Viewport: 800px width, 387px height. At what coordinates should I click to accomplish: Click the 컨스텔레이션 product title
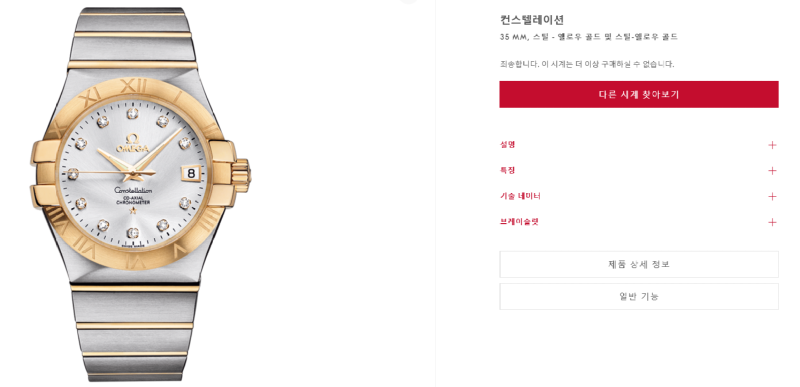point(532,20)
